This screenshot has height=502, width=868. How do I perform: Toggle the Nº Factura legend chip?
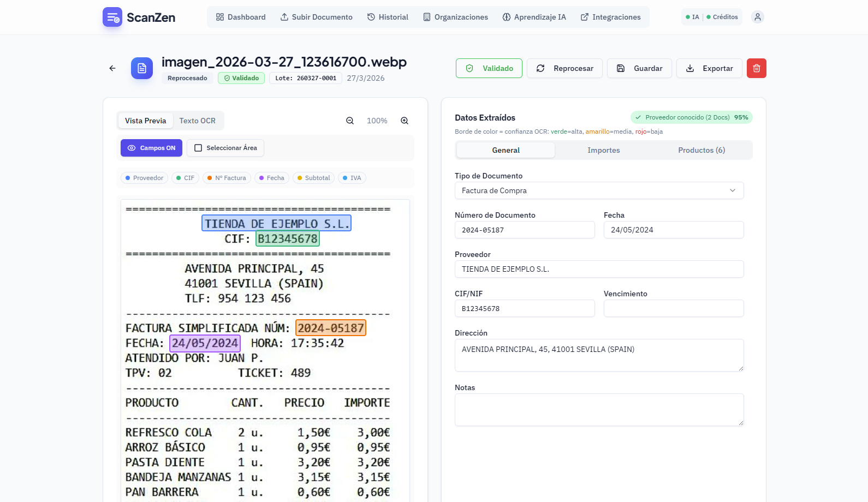click(x=227, y=178)
